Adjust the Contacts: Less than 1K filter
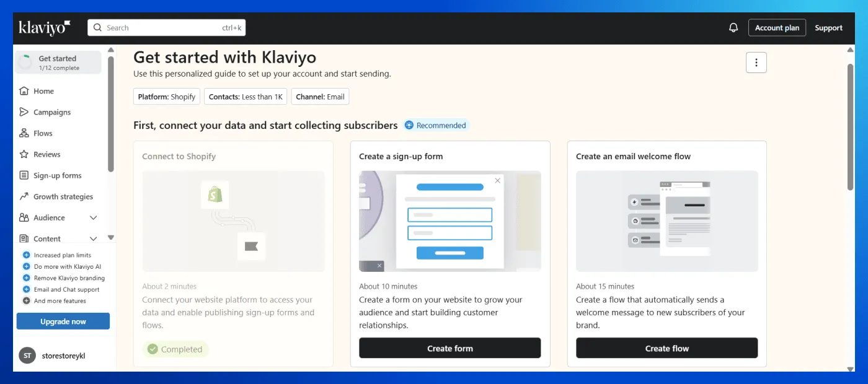 [x=246, y=97]
